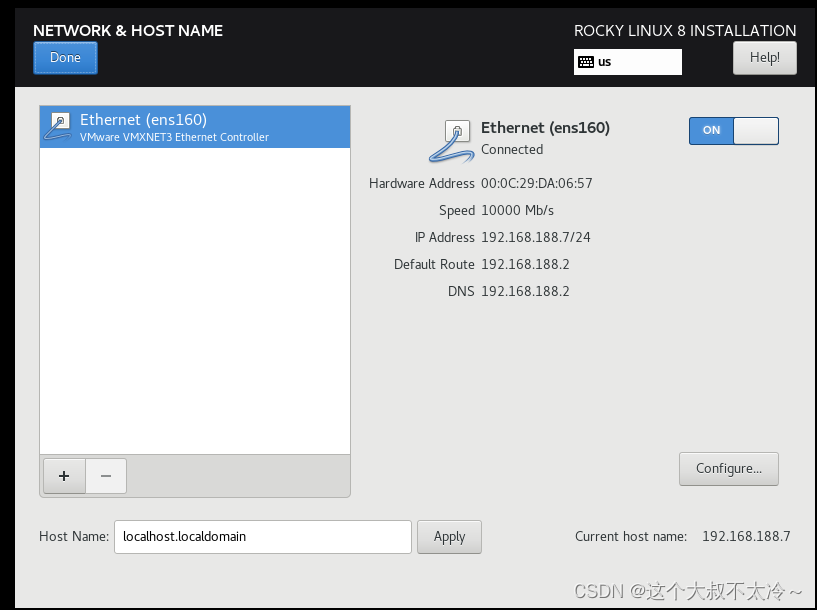The width and height of the screenshot is (817, 610).
Task: Click the Connected status text
Action: coord(512,150)
